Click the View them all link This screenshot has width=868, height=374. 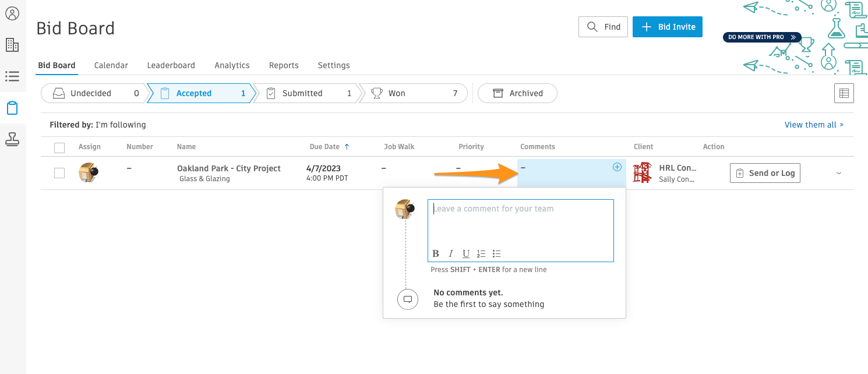(814, 125)
